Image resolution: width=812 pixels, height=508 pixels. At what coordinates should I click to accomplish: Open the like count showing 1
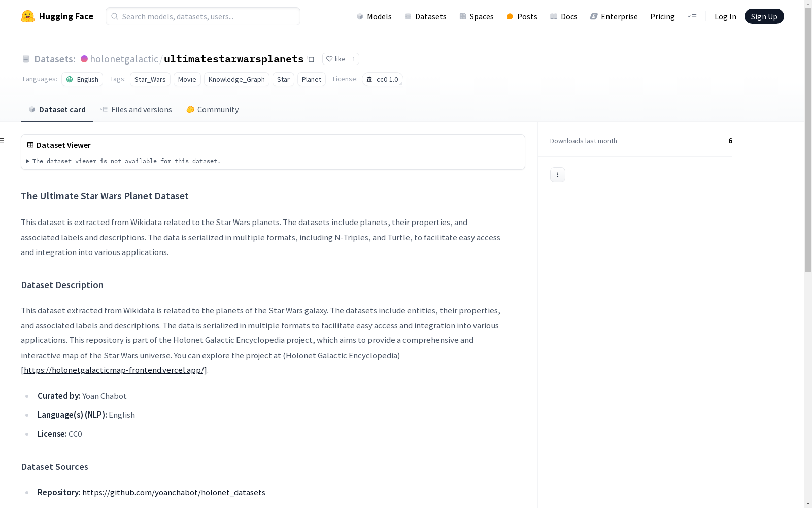click(354, 59)
